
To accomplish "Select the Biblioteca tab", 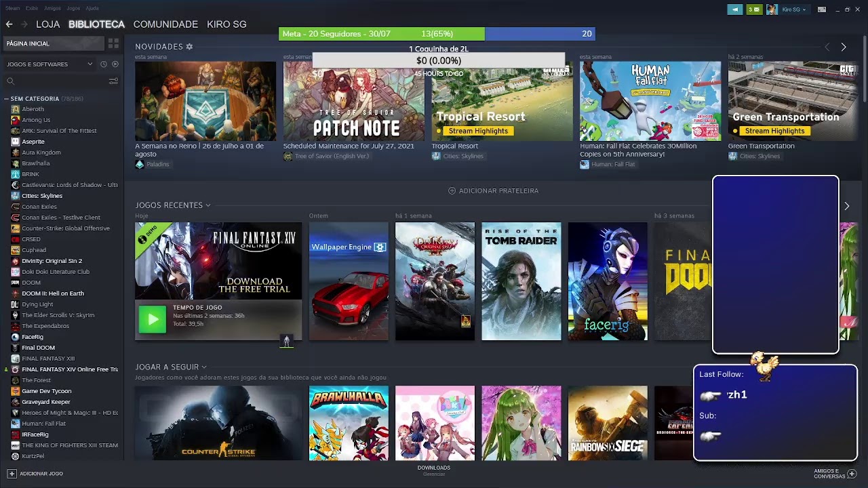I will (96, 24).
